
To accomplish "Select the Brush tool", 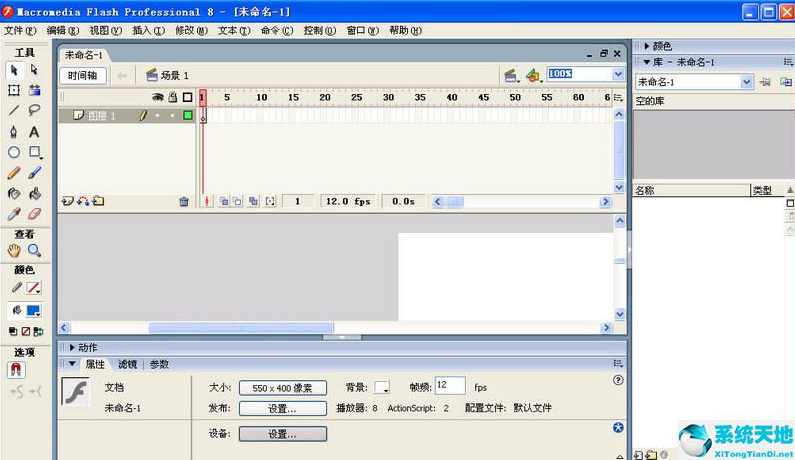I will point(34,173).
